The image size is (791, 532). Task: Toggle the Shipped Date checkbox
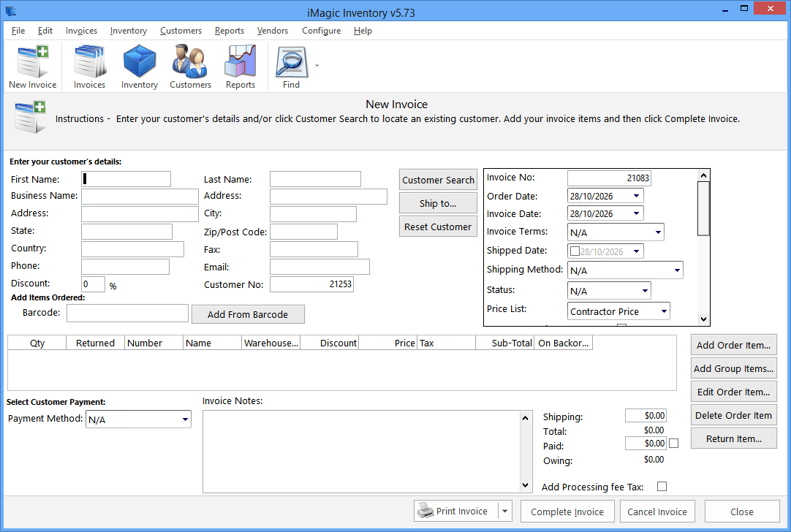pyautogui.click(x=575, y=251)
